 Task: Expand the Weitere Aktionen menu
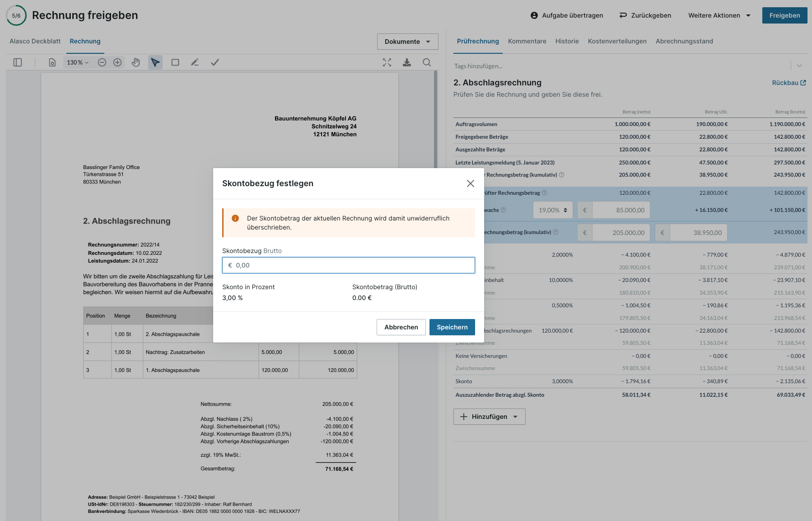point(719,15)
